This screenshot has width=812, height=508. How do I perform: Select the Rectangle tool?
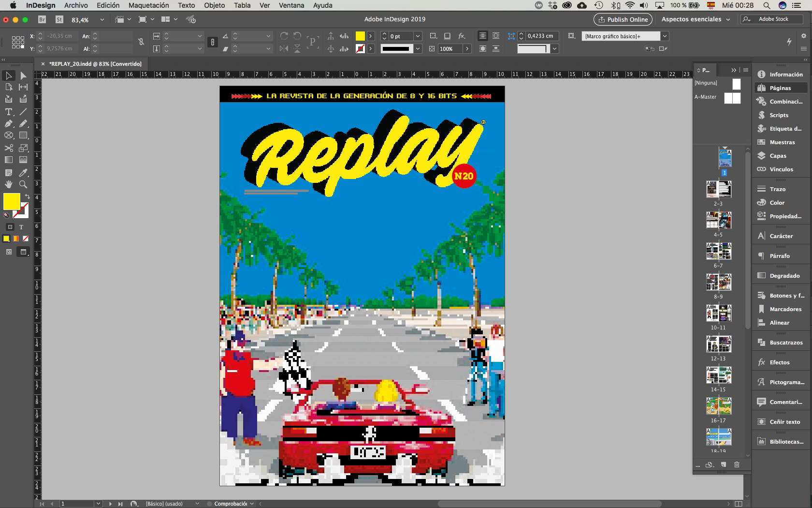tap(23, 135)
